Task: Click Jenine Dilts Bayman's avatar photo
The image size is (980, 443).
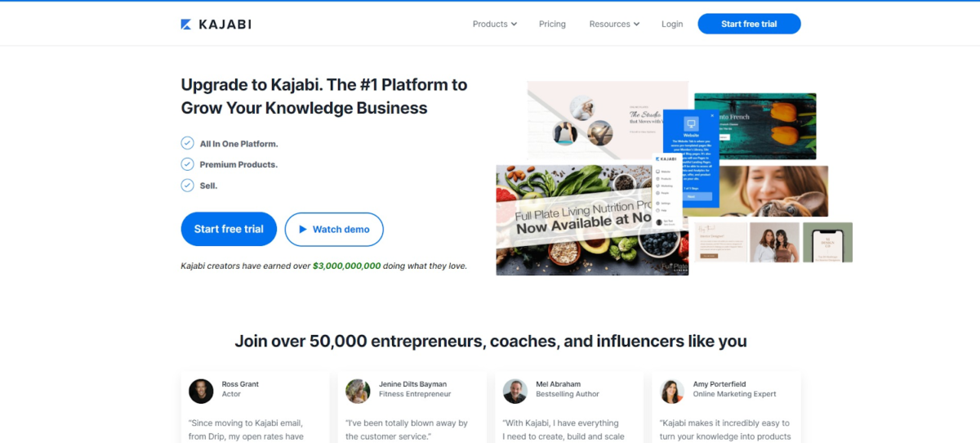Action: [358, 391]
